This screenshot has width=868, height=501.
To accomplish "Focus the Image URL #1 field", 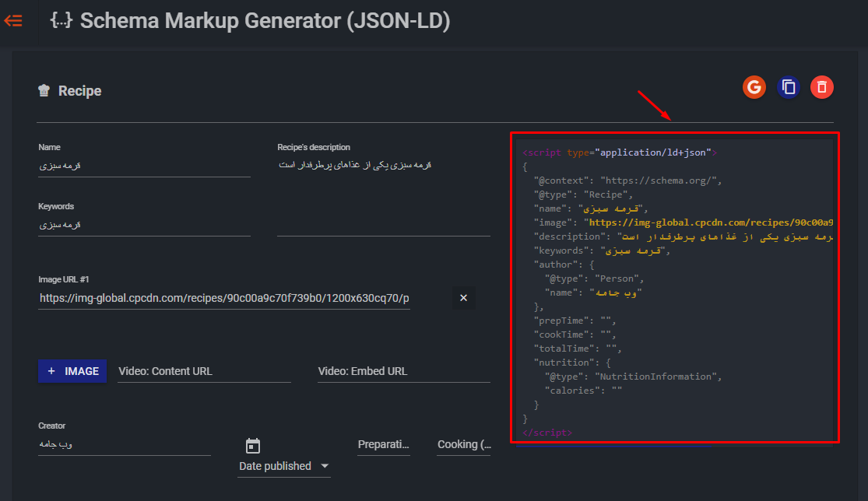I will 224,298.
